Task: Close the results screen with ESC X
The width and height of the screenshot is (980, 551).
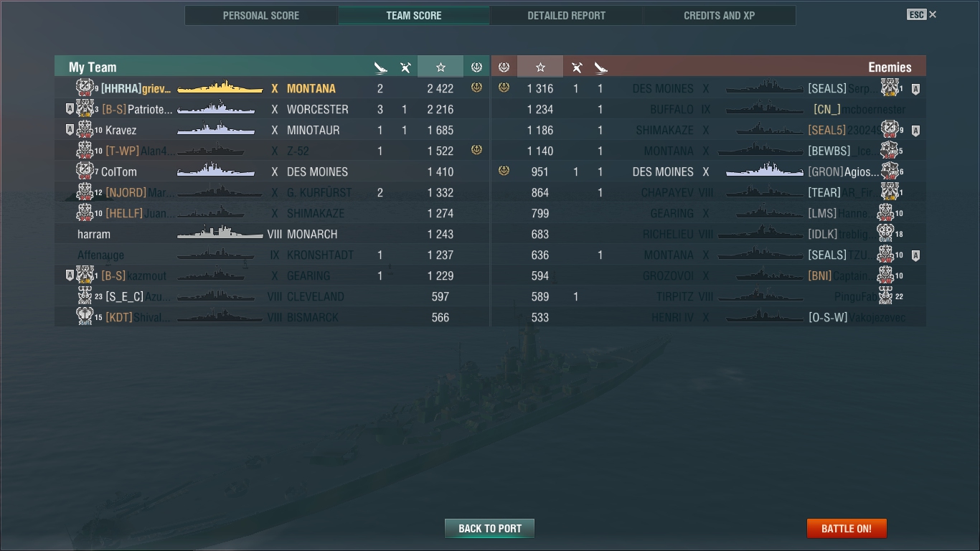Action: point(922,14)
